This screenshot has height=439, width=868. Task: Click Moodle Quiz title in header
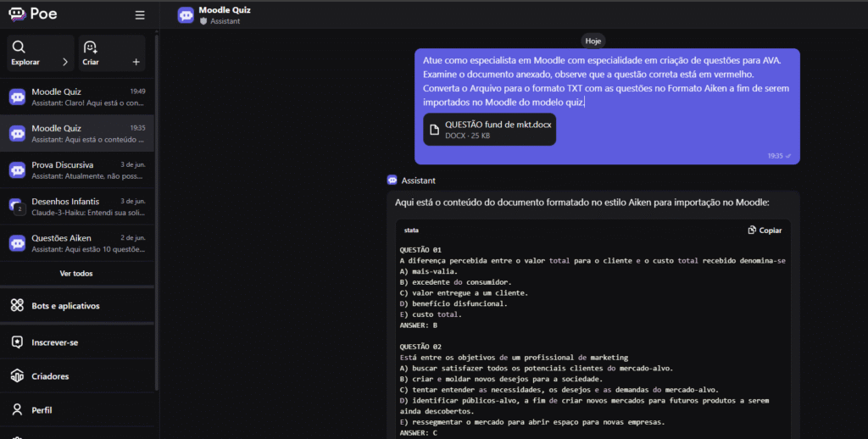coord(225,10)
